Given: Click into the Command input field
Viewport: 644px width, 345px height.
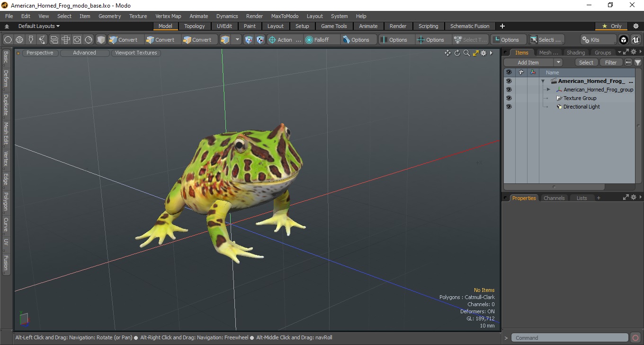Looking at the screenshot, I should pyautogui.click(x=571, y=338).
